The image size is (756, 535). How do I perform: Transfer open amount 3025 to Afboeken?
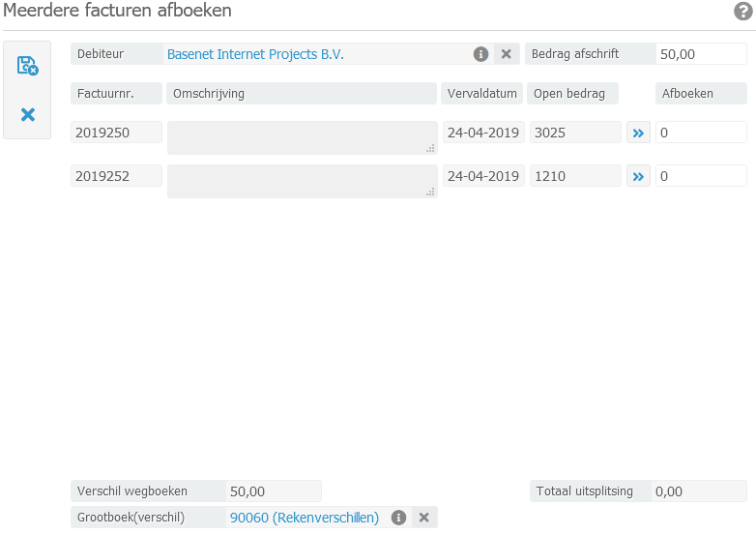coord(638,133)
